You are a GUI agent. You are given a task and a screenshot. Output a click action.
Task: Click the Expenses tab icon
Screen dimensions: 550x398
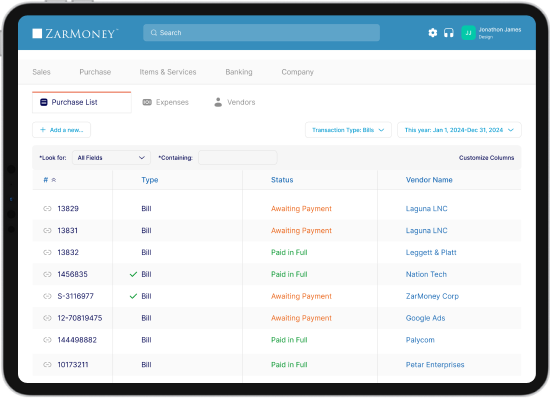pos(147,102)
